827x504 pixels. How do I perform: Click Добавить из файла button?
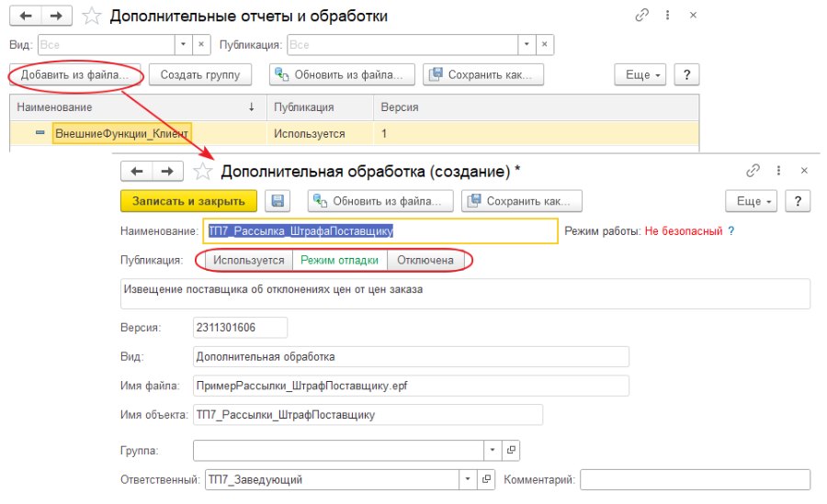click(x=75, y=75)
